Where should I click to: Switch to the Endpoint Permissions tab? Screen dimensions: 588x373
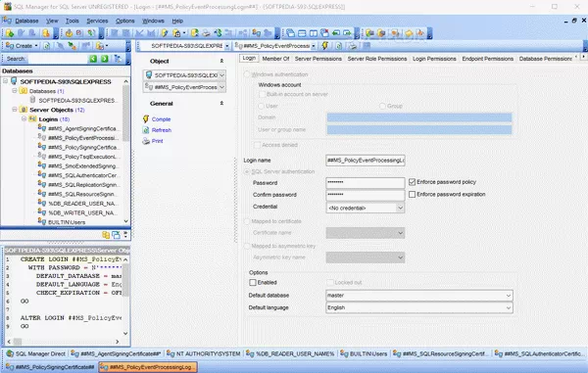pos(487,59)
